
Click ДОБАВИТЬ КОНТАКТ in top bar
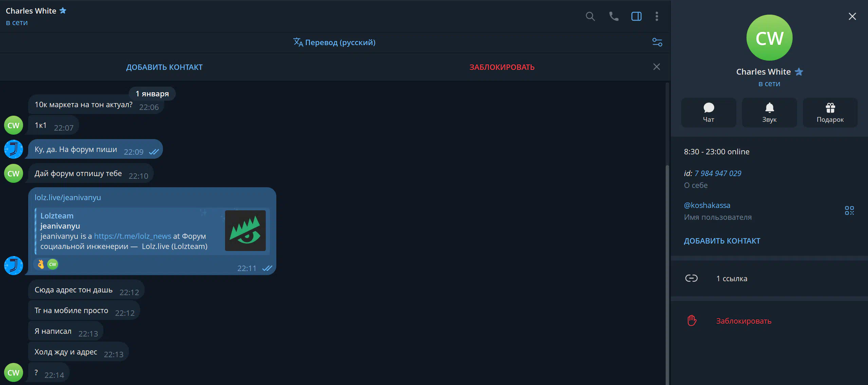[164, 67]
